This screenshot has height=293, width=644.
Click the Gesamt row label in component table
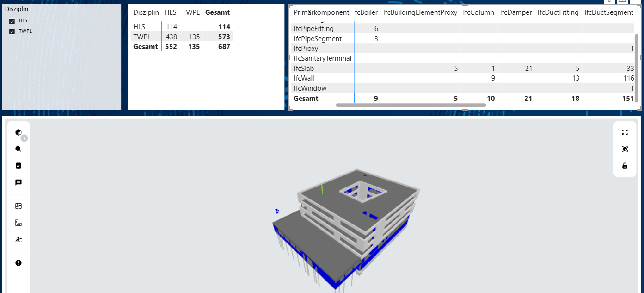point(306,99)
